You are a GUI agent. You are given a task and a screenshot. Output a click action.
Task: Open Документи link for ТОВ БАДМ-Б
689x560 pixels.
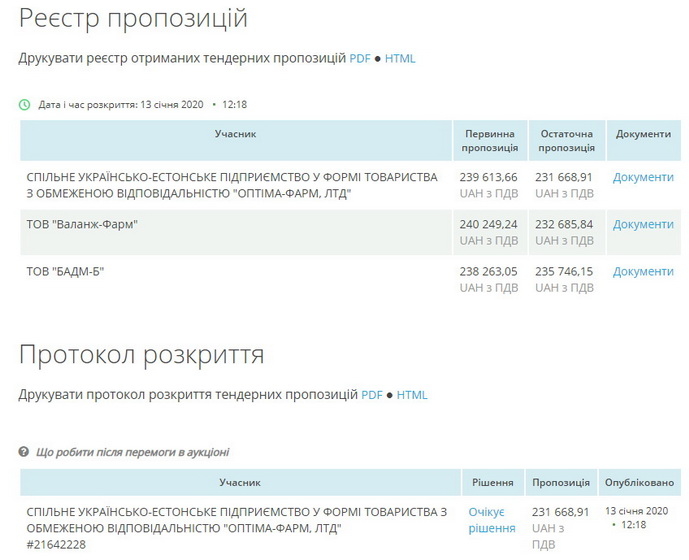click(643, 271)
